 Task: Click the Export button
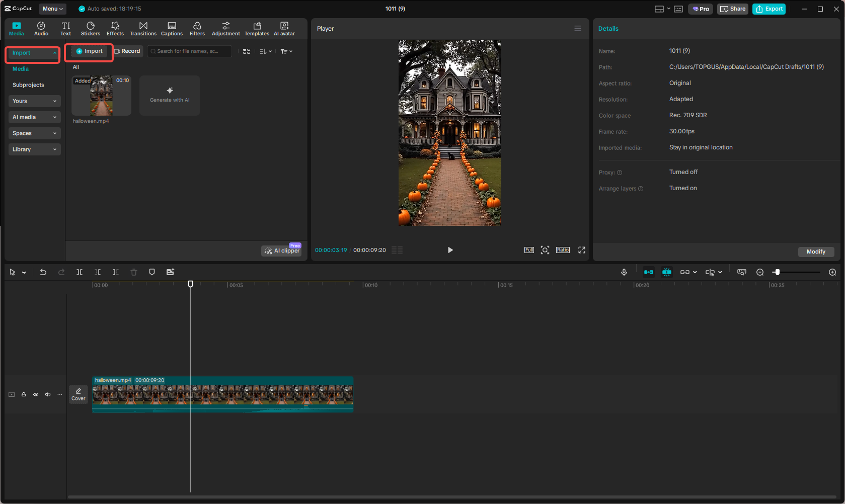(769, 9)
